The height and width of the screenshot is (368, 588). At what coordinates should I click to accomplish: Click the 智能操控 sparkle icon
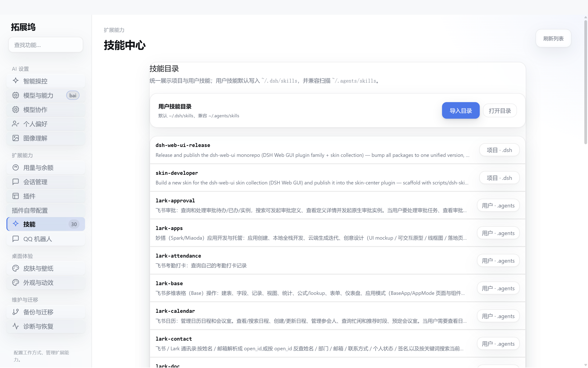[x=16, y=80]
